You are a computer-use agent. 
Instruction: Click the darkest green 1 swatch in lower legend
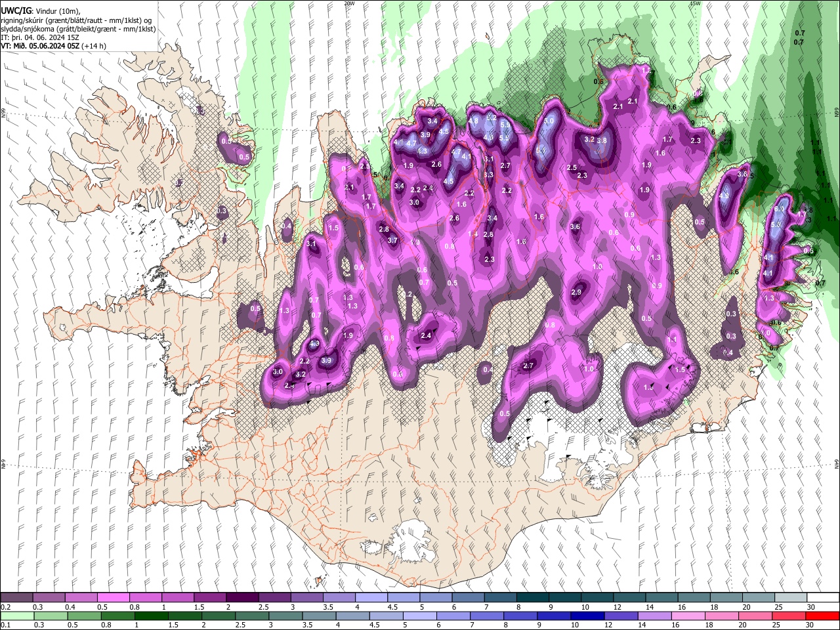pyautogui.click(x=150, y=616)
